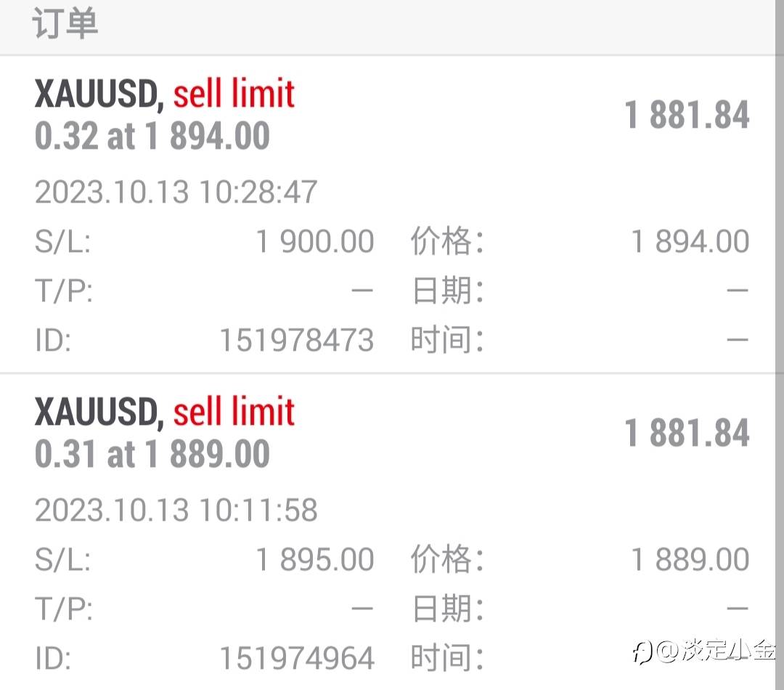Select the 价格 value 1 889.00

690,560
